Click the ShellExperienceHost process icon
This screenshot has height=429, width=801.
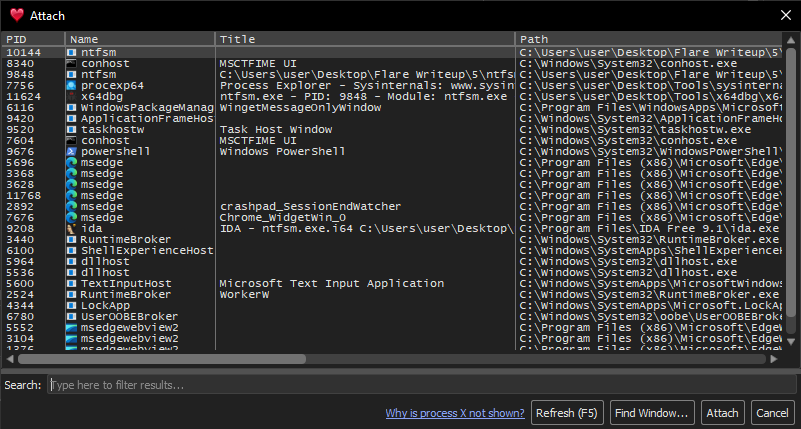click(x=72, y=251)
